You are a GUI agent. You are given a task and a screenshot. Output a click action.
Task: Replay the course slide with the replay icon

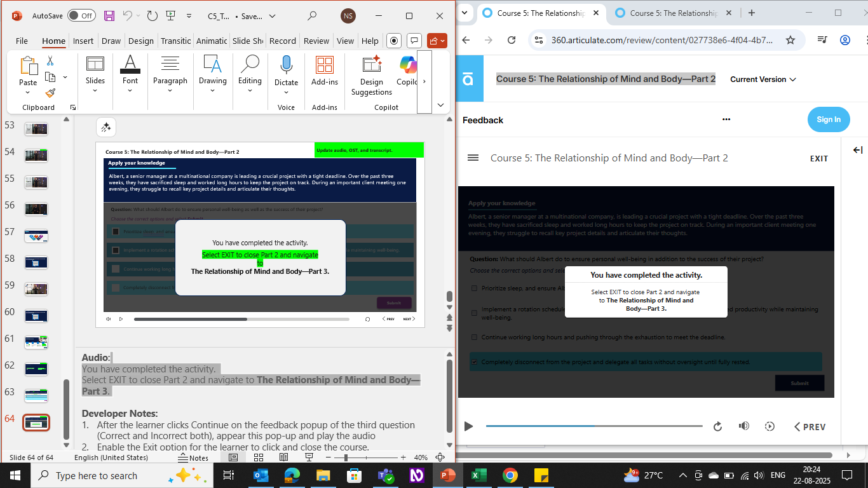coord(718,426)
